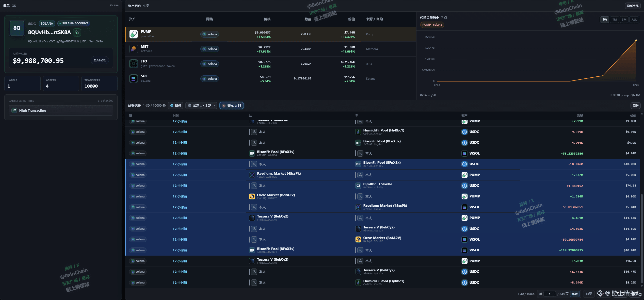Click the 8Q avatar badge
This screenshot has width=644, height=300.
tap(17, 28)
